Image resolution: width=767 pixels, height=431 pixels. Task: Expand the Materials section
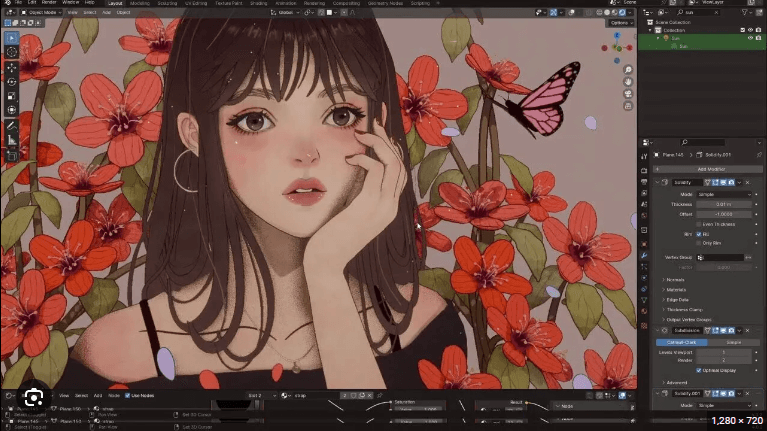675,290
